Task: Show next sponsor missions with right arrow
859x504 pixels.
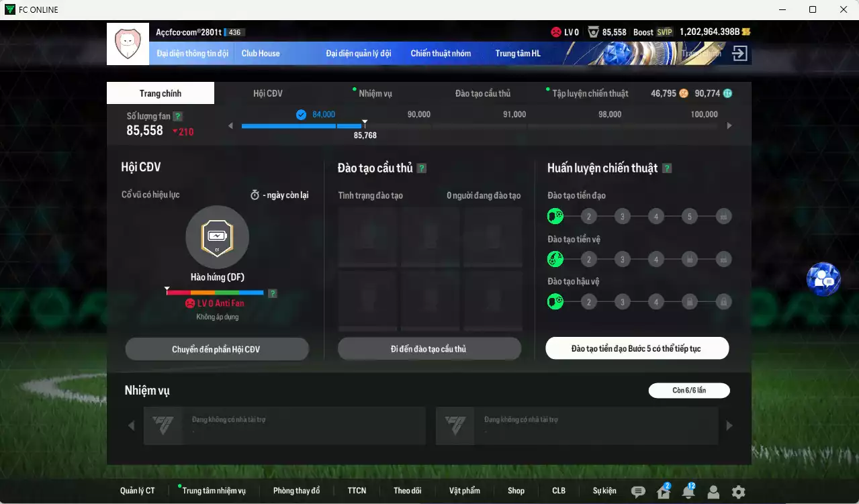Action: [729, 425]
